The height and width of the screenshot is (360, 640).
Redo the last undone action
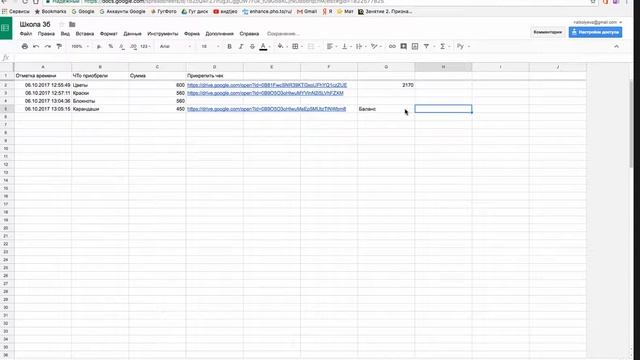pos(48,47)
